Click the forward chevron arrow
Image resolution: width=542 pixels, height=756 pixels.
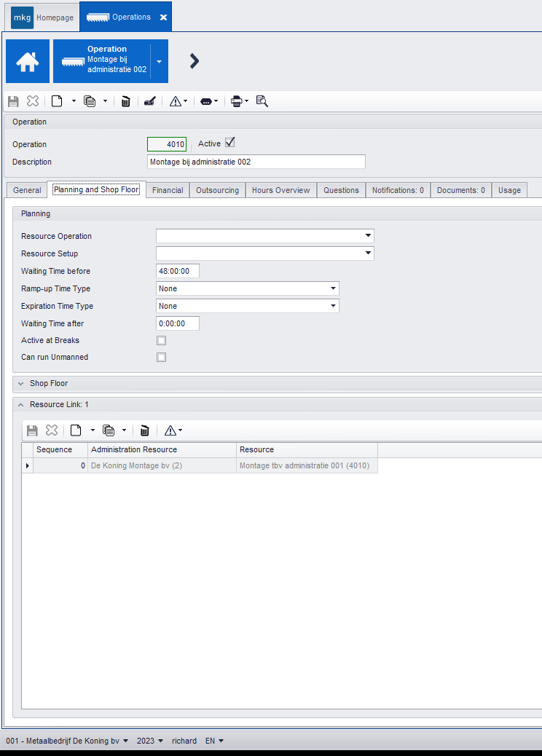click(x=195, y=60)
